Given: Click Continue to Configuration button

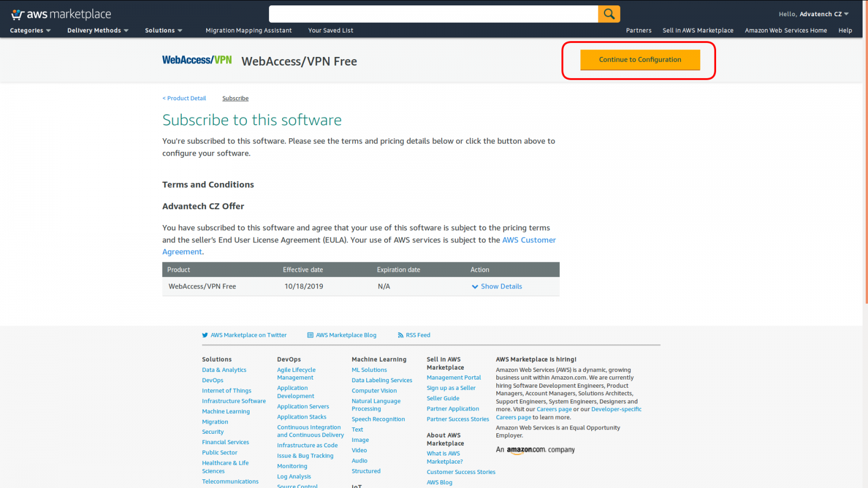Looking at the screenshot, I should pos(640,60).
